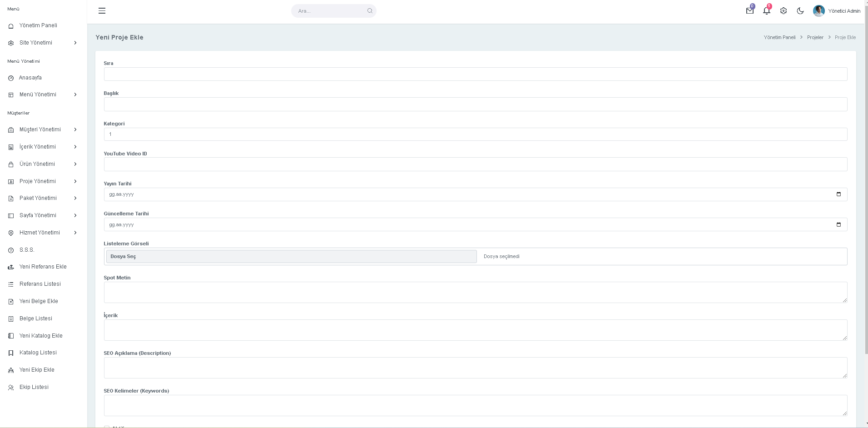Click the Menü Yönetimi layout icon
Screen dimensions: 868x428
coord(11,95)
